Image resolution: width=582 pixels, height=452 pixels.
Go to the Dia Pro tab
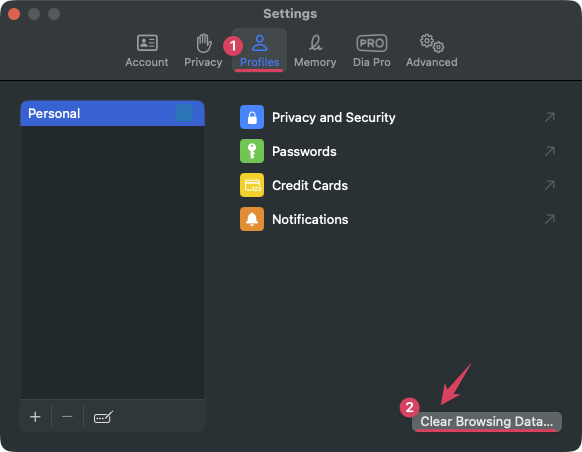point(372,50)
